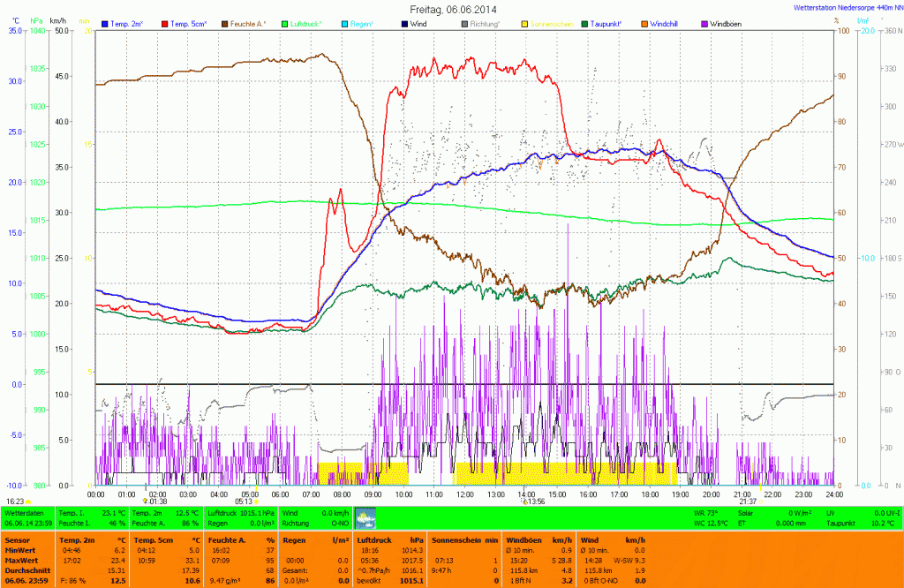
Task: Click the Wetterdaten cell in green bar
Action: [x=25, y=512]
